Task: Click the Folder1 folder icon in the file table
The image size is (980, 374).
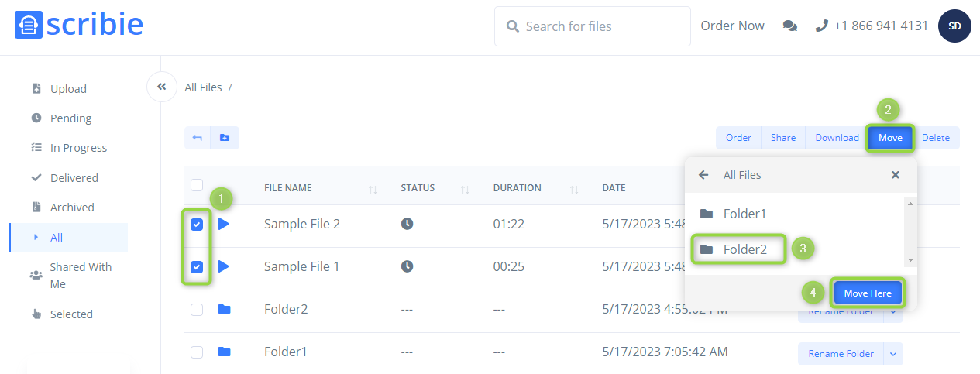Action: click(x=224, y=352)
